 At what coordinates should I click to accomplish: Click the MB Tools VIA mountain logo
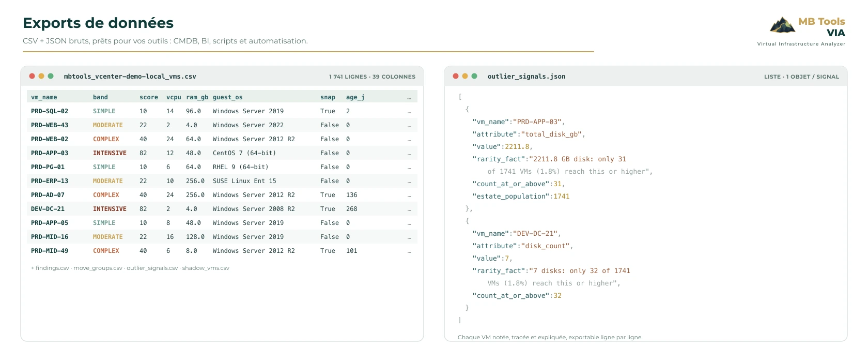pos(782,25)
